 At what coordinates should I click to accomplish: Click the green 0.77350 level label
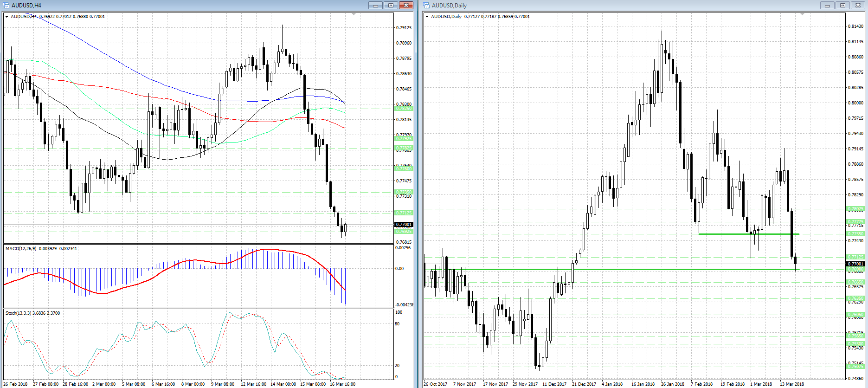pyautogui.click(x=404, y=192)
